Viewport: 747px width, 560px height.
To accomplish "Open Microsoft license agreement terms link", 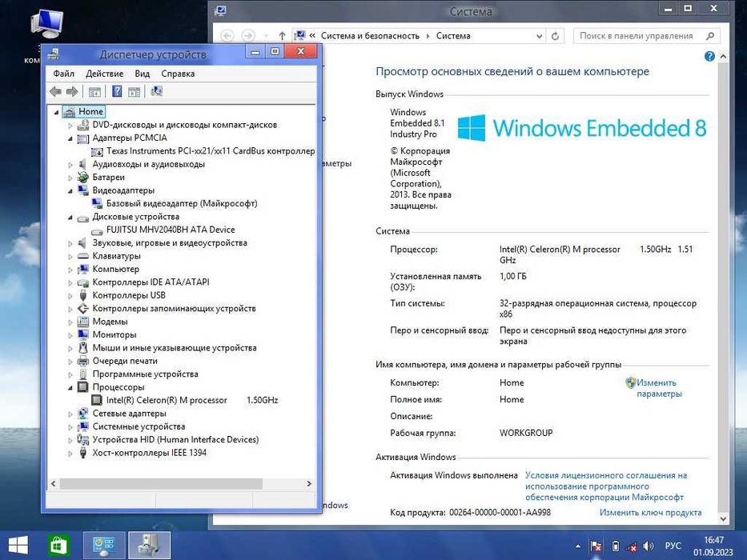I will point(605,486).
